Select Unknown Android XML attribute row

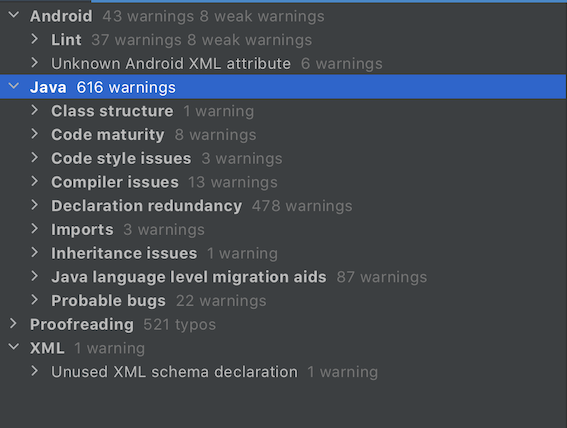pos(284,63)
